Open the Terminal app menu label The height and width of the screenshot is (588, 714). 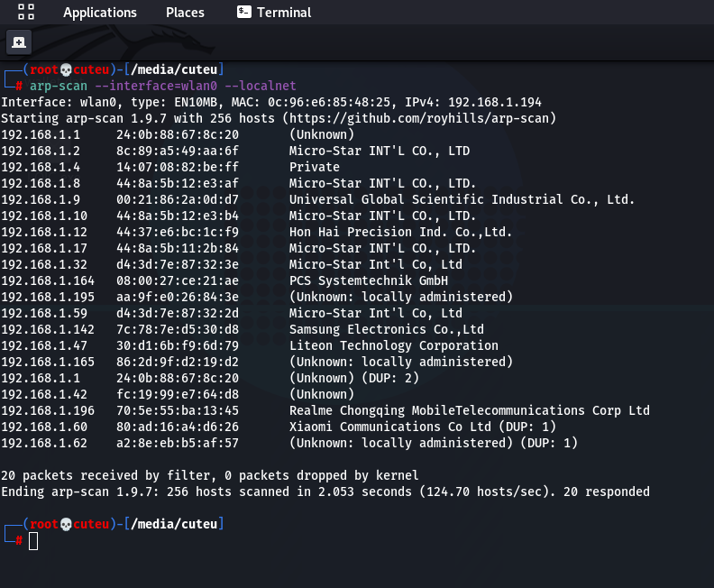coord(284,13)
